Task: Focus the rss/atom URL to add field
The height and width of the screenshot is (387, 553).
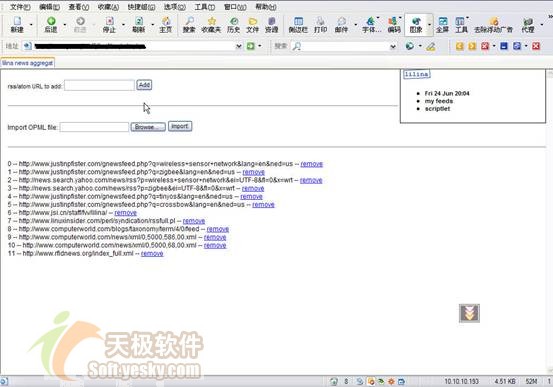Action: pos(99,85)
